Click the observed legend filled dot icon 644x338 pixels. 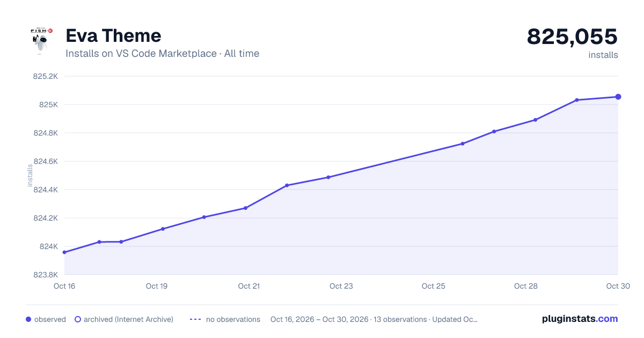[x=28, y=319]
